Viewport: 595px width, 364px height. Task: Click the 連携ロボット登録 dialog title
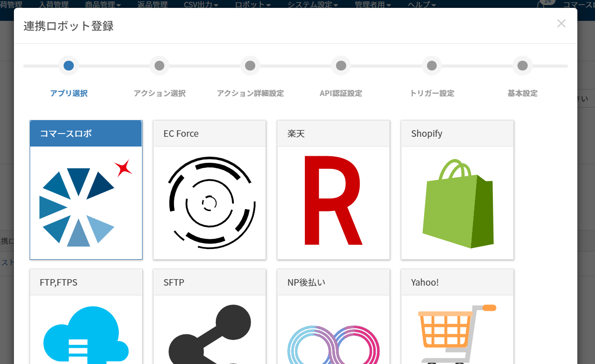point(69,26)
